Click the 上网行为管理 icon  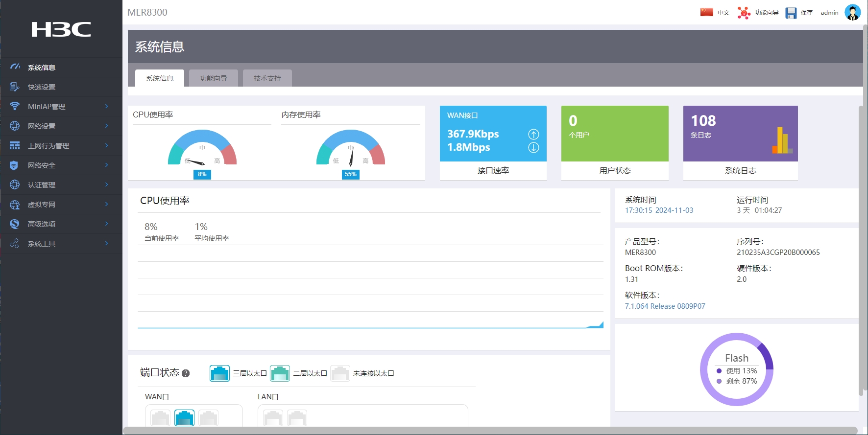point(15,145)
